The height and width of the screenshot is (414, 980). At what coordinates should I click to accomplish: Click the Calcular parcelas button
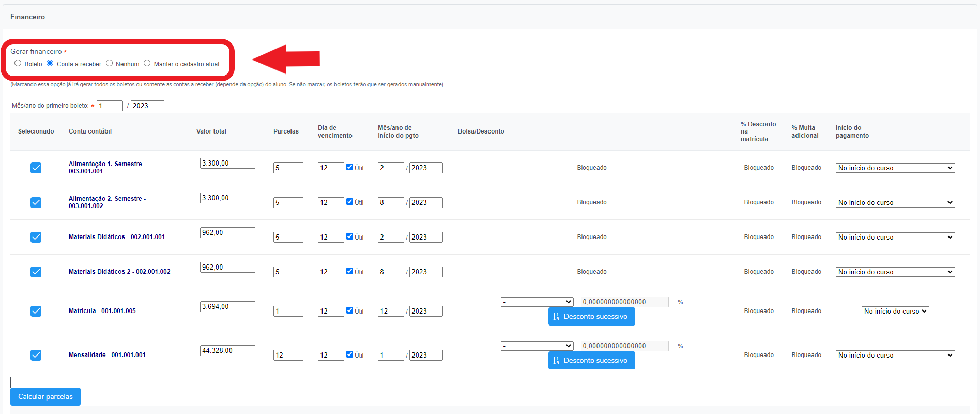pos(45,397)
